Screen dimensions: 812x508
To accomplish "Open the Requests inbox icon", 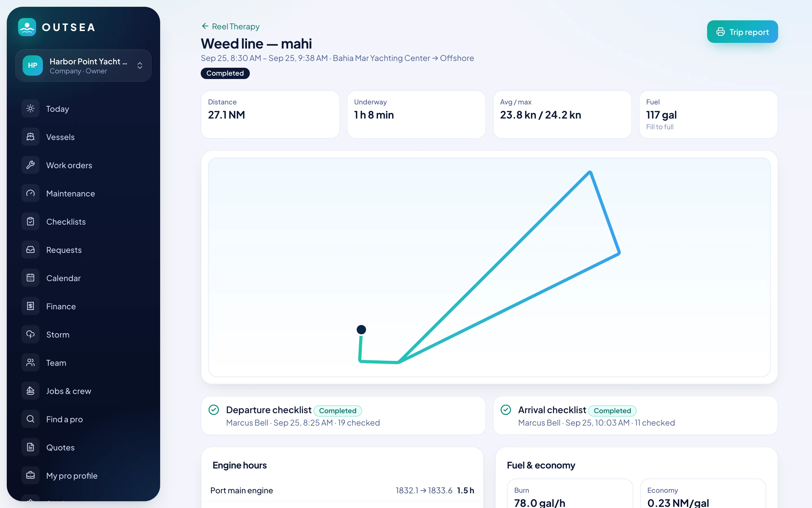I will pyautogui.click(x=30, y=250).
